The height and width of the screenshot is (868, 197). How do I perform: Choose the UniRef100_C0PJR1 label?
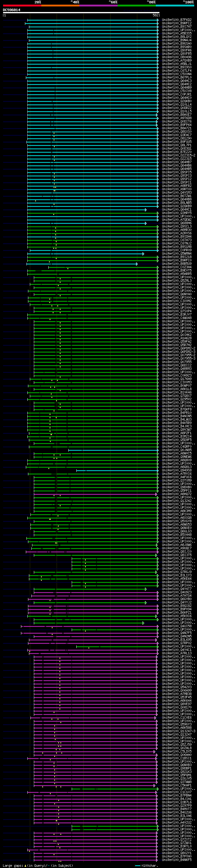click(x=177, y=94)
